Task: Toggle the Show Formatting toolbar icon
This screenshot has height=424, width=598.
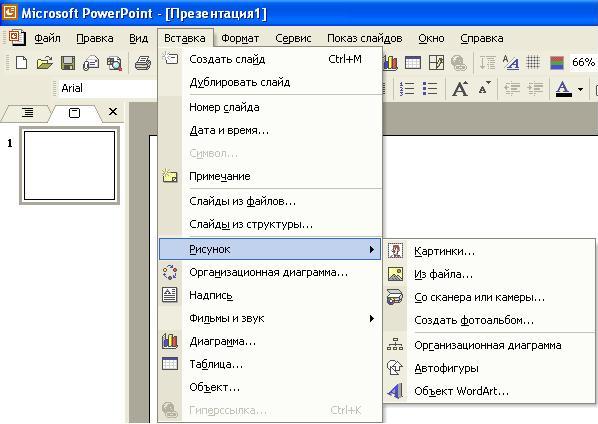Action: pos(511,63)
